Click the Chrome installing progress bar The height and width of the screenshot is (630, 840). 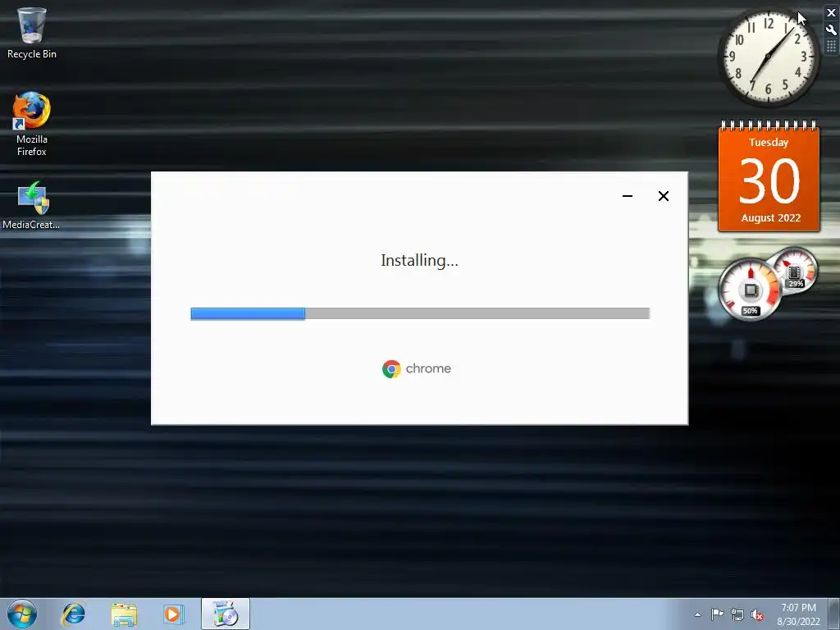point(420,313)
